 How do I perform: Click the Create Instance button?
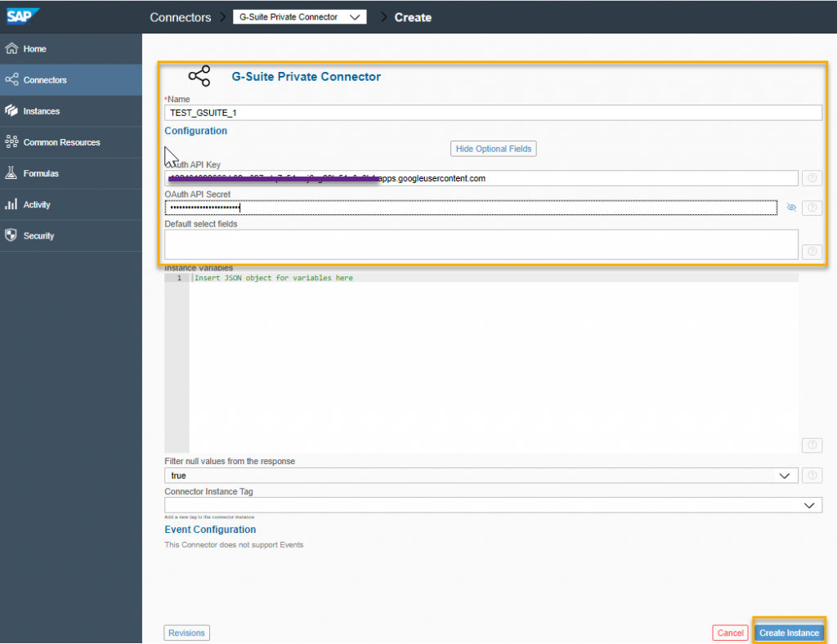tap(789, 633)
